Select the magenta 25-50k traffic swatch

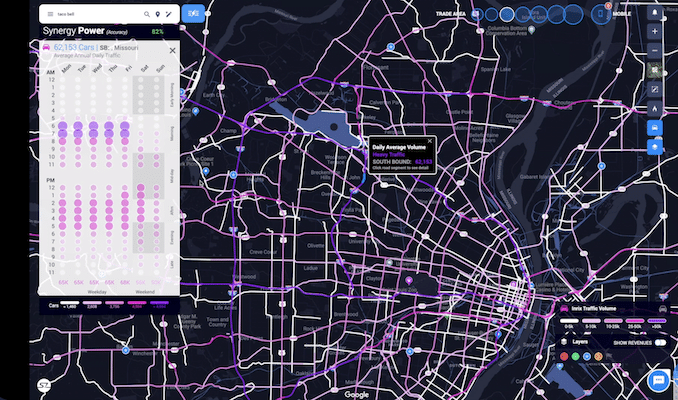pyautogui.click(x=635, y=321)
